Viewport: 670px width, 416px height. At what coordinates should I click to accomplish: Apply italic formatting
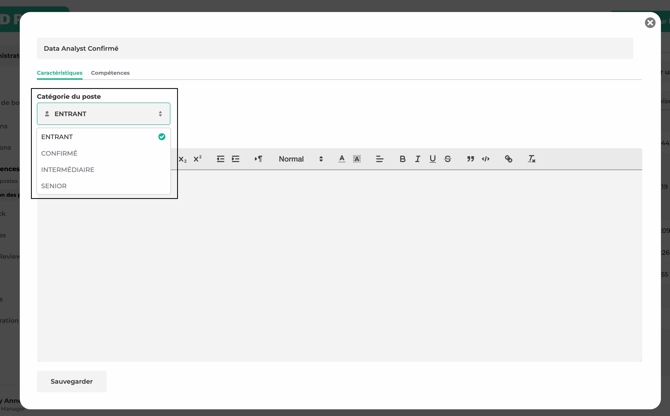[x=418, y=159]
